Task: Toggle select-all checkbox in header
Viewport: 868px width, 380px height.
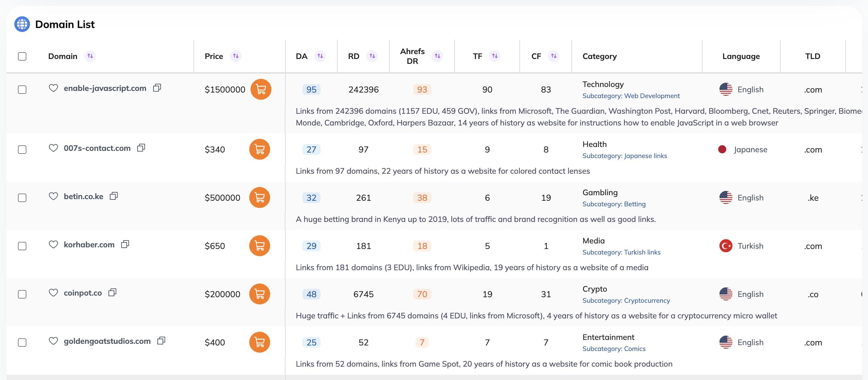Action: coord(22,56)
